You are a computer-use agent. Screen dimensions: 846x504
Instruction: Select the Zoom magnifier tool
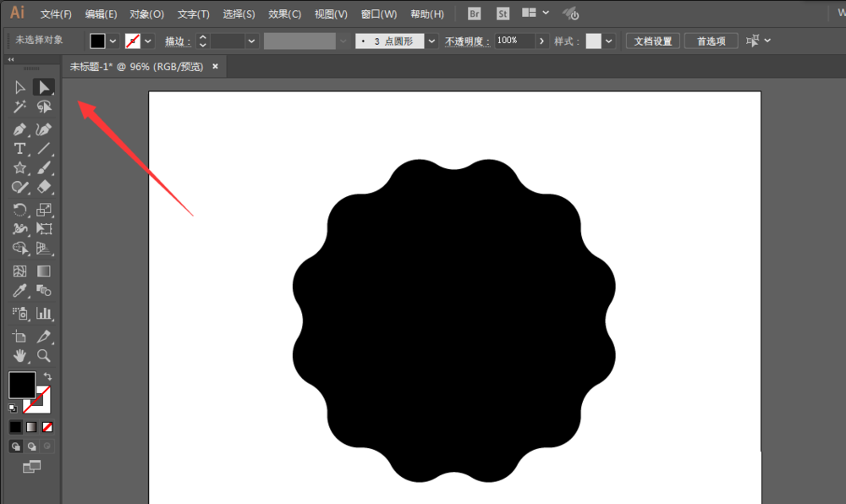click(x=44, y=356)
